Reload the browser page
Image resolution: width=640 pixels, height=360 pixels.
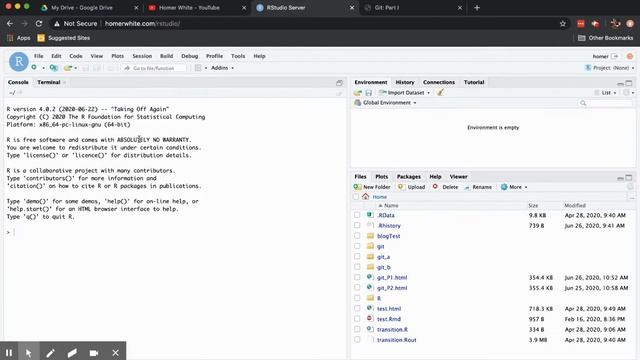coord(39,24)
